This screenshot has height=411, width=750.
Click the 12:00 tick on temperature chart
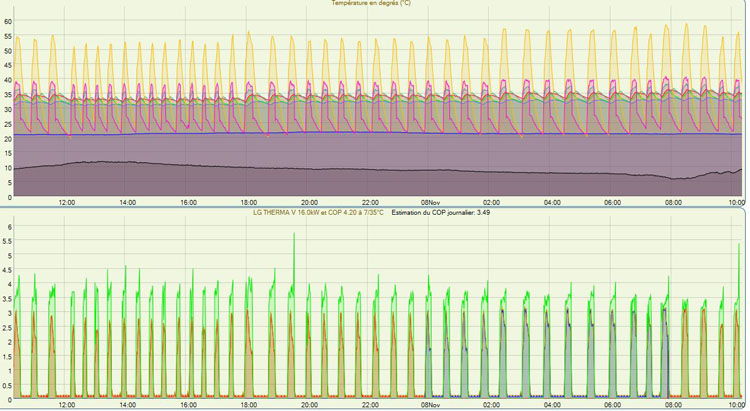(67, 202)
